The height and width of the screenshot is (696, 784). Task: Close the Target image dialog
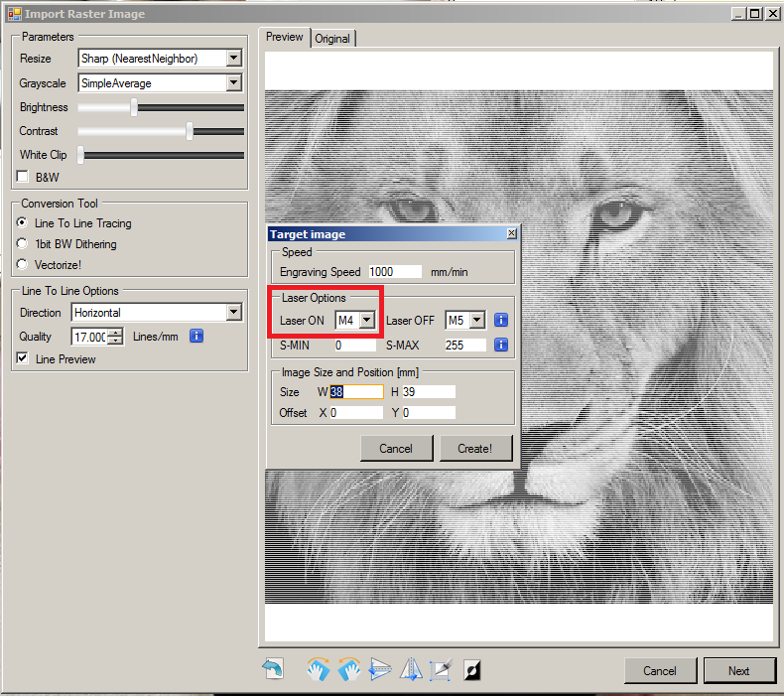point(511,233)
